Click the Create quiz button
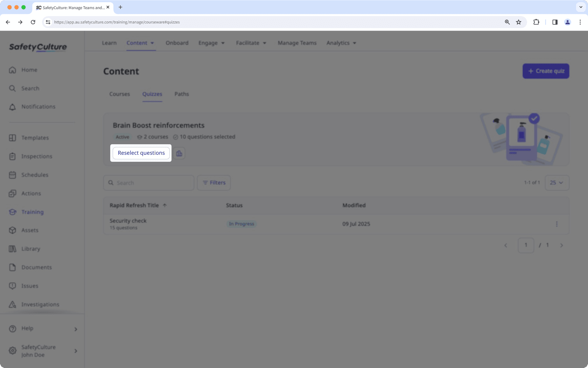The image size is (588, 368). point(546,71)
